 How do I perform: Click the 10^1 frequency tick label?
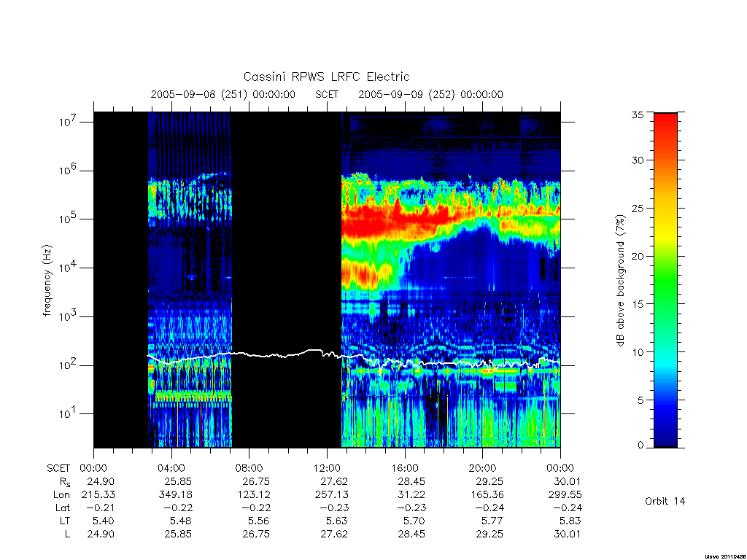68,413
